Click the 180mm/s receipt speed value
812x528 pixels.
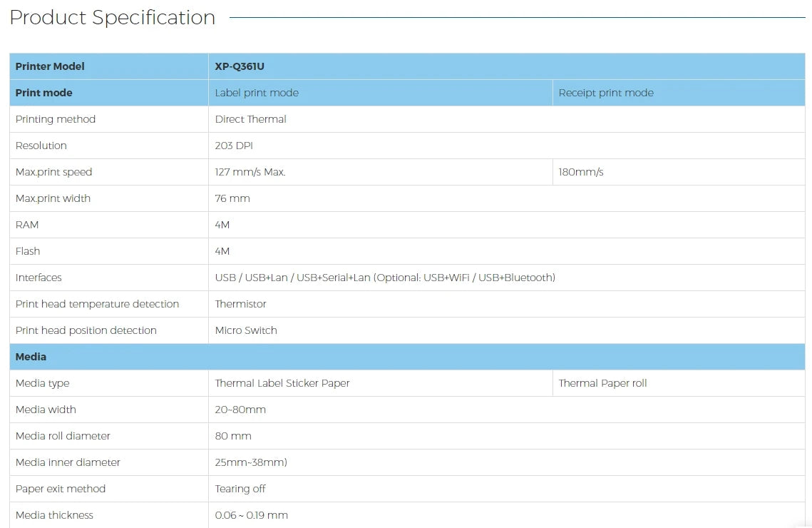coord(581,172)
